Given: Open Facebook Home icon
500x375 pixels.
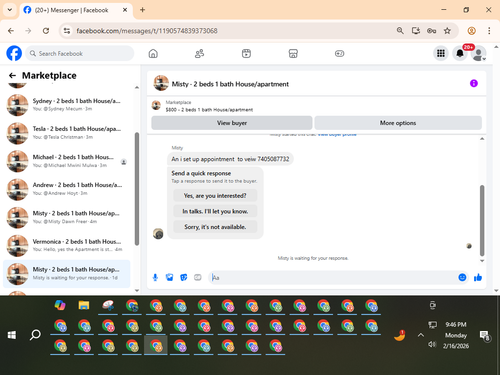Looking at the screenshot, I should coord(153,53).
